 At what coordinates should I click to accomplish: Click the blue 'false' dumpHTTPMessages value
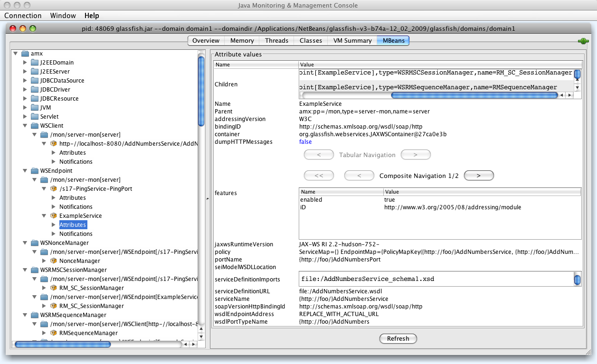tap(305, 142)
